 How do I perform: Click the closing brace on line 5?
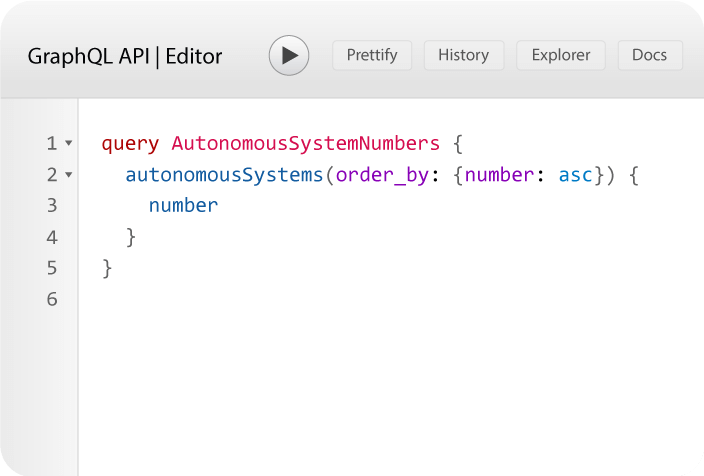click(107, 268)
